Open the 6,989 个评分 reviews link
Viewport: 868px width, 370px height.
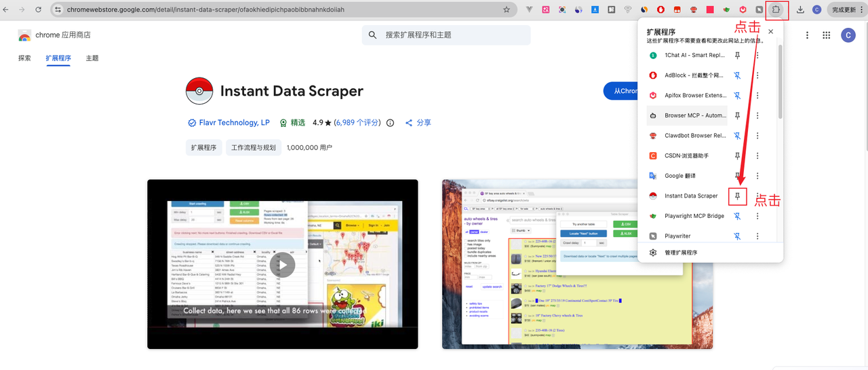tap(356, 123)
